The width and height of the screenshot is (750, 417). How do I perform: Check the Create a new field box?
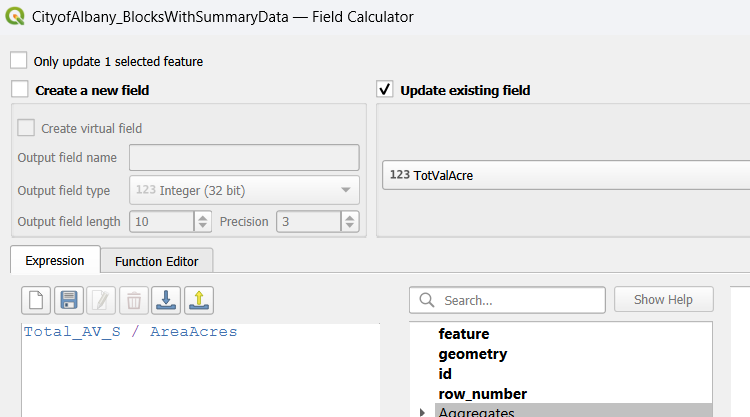(x=19, y=90)
